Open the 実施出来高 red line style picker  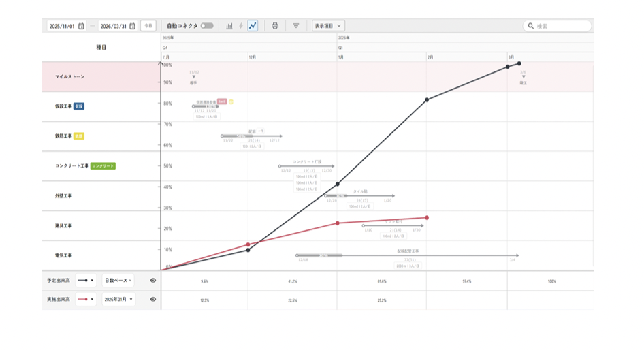point(85,299)
